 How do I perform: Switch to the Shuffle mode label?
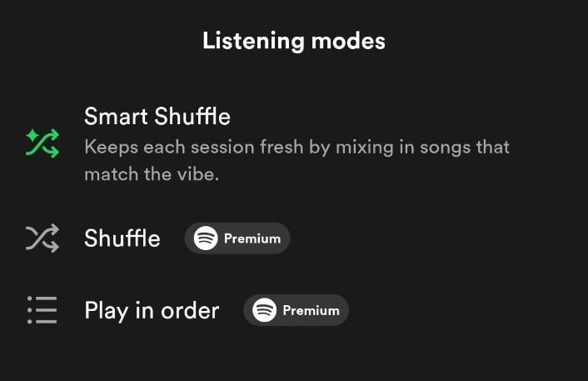122,238
